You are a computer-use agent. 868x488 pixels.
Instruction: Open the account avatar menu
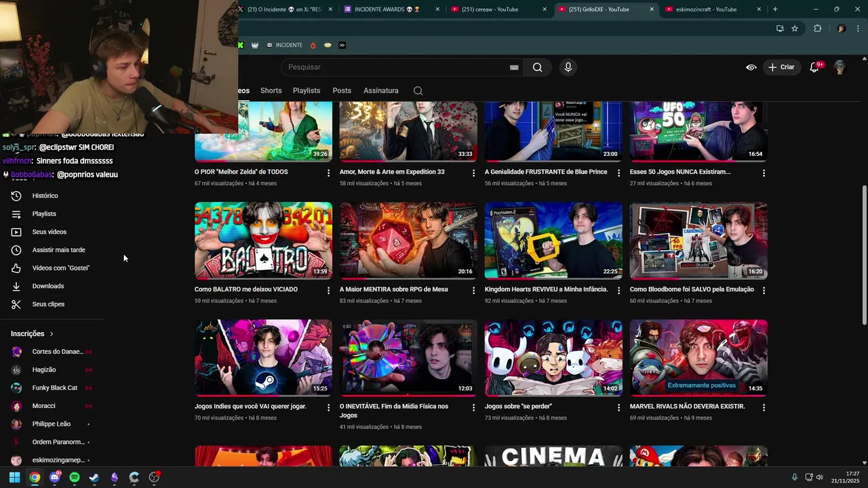[x=840, y=67]
